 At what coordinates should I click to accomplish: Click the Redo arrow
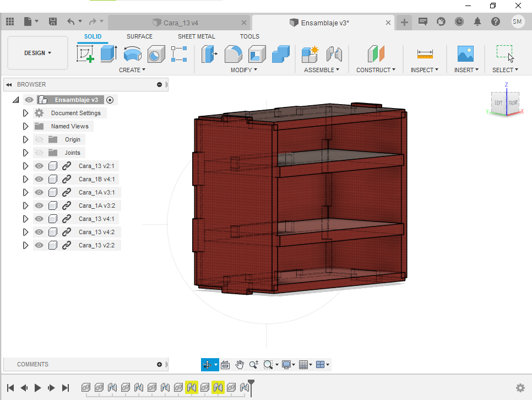point(93,21)
